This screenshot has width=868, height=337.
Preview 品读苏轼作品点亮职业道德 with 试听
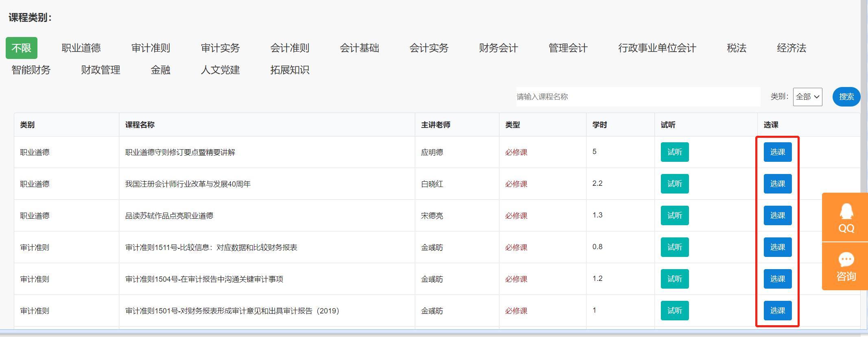coord(674,215)
